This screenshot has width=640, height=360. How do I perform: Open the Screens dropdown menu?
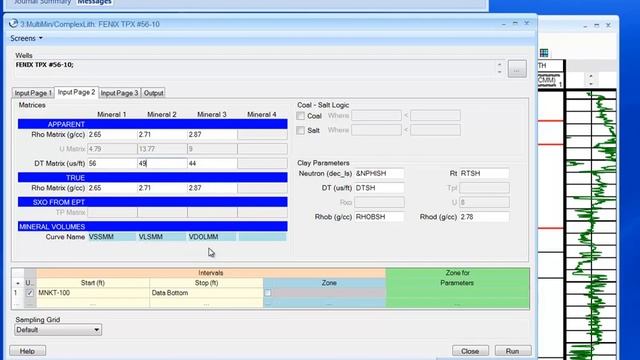coord(26,38)
